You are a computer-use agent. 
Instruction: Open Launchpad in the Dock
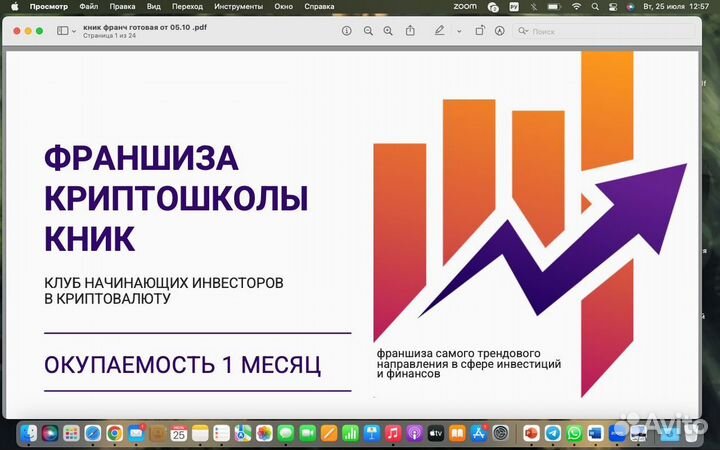[x=71, y=433]
